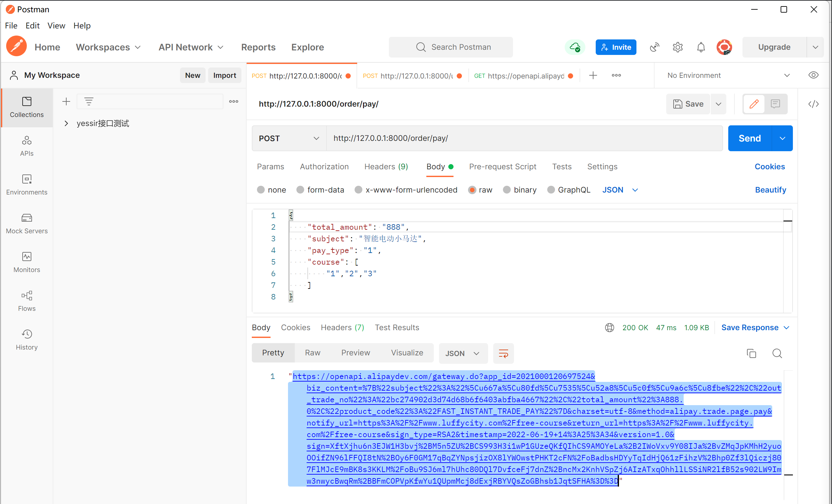This screenshot has width=832, height=504.
Task: Switch to the Headers (9) request tab
Action: [386, 166]
